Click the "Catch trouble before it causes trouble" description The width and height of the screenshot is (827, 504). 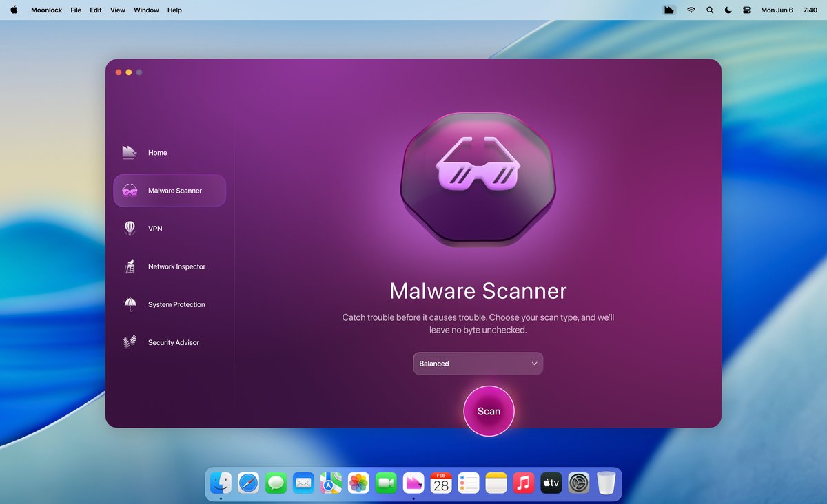[x=478, y=324]
